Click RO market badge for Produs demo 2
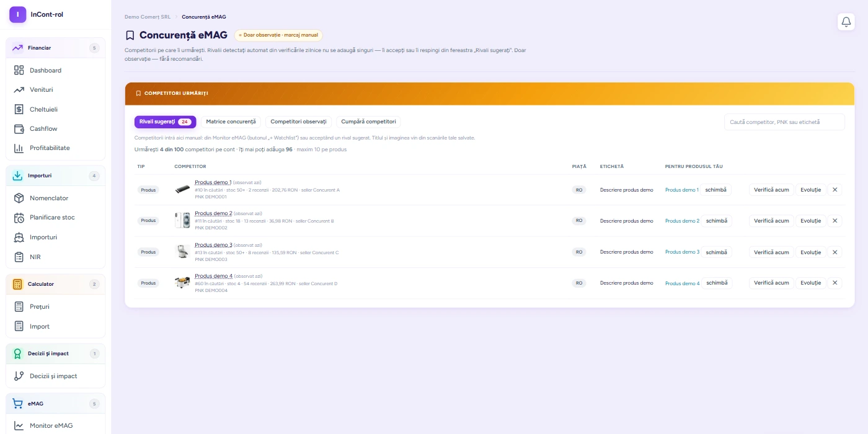 tap(579, 221)
